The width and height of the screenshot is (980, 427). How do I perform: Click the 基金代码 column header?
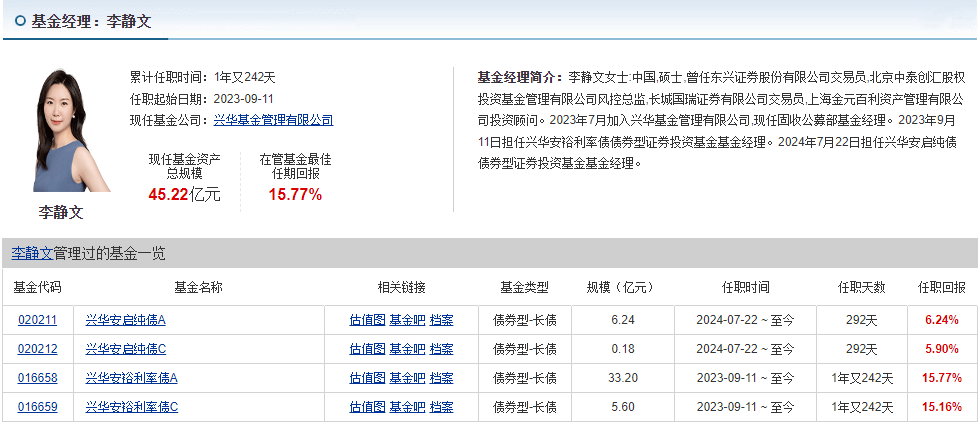(38, 288)
